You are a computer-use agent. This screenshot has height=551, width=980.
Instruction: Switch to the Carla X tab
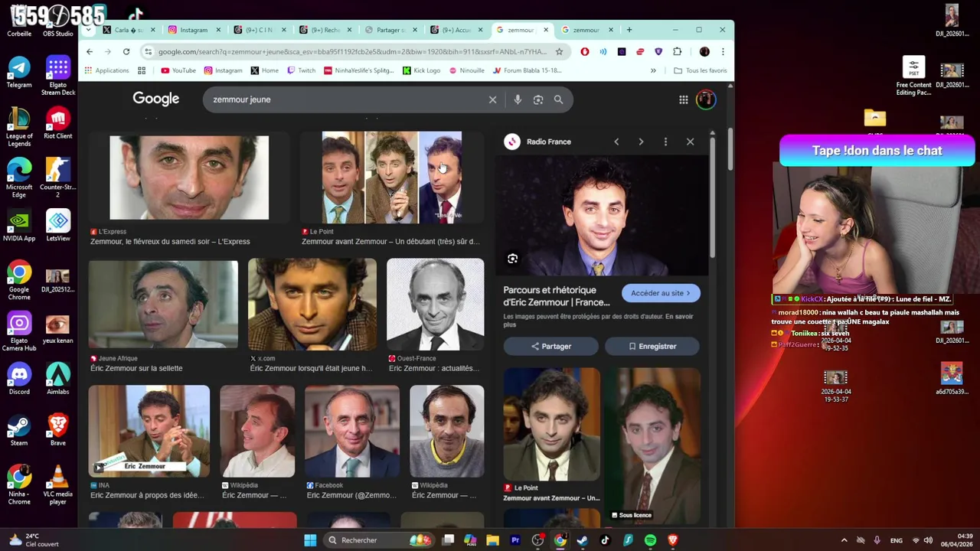(129, 30)
